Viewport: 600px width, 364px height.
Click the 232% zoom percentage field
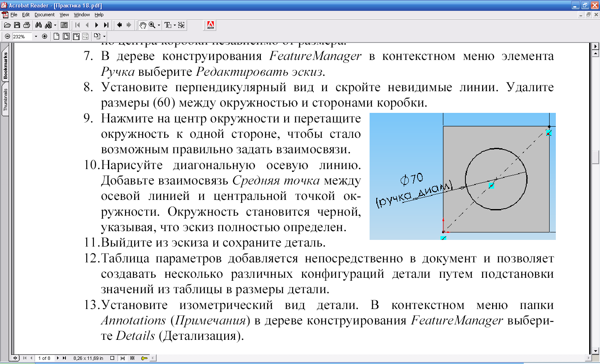(x=22, y=37)
